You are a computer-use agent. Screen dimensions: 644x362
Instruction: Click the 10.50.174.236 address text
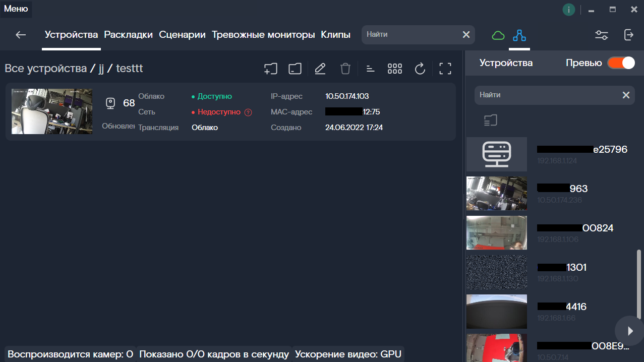point(559,200)
